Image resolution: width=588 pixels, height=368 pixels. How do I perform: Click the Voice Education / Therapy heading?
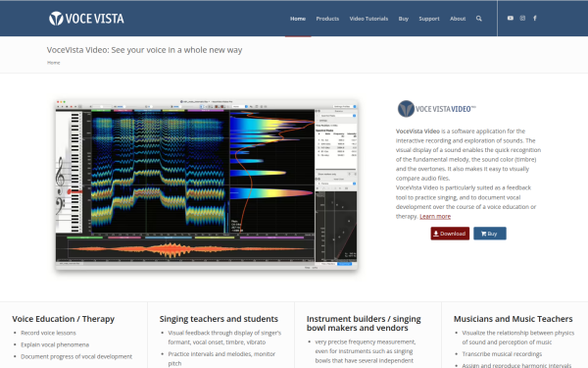pyautogui.click(x=63, y=319)
